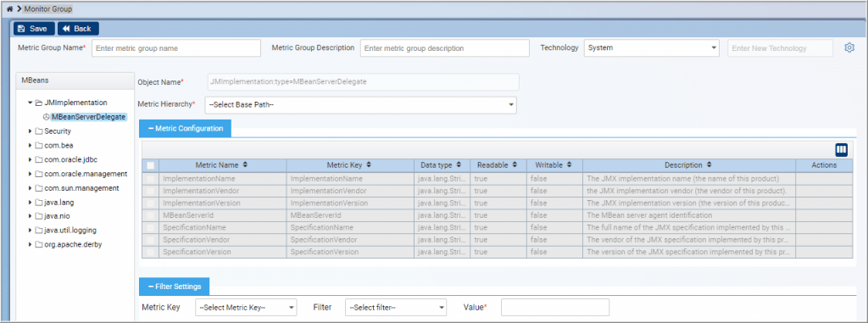
Task: Click the JMImplementation open folder icon
Action: (x=39, y=103)
